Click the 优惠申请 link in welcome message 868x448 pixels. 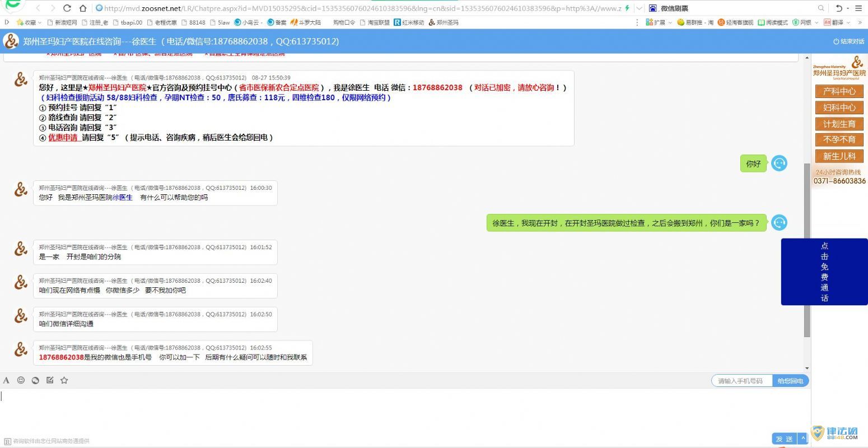[x=63, y=137]
